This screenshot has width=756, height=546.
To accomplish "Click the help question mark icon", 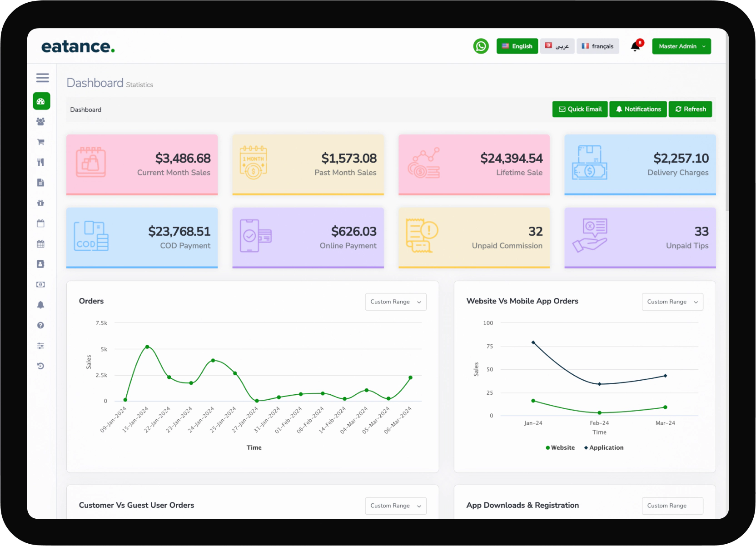I will coord(41,325).
